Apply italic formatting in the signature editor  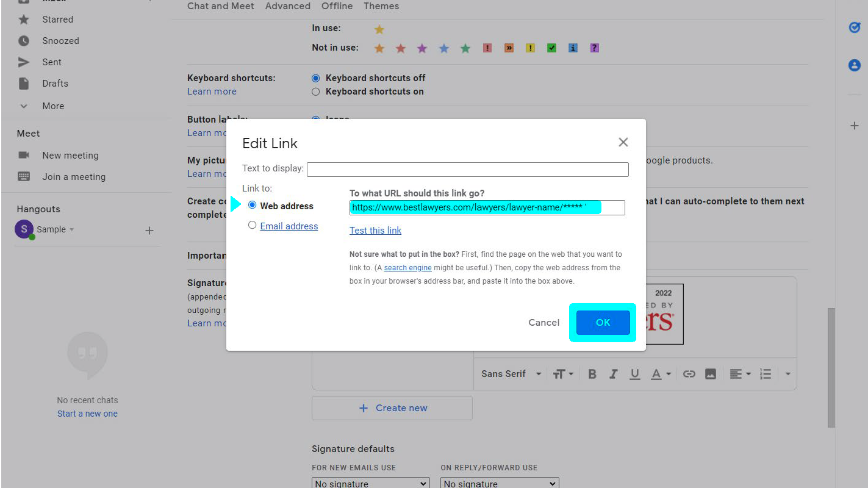(x=613, y=373)
